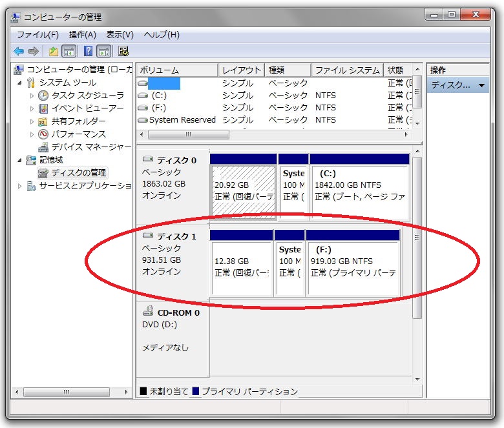This screenshot has width=504, height=428.
Task: Click the Up one level folder icon
Action: 53,51
